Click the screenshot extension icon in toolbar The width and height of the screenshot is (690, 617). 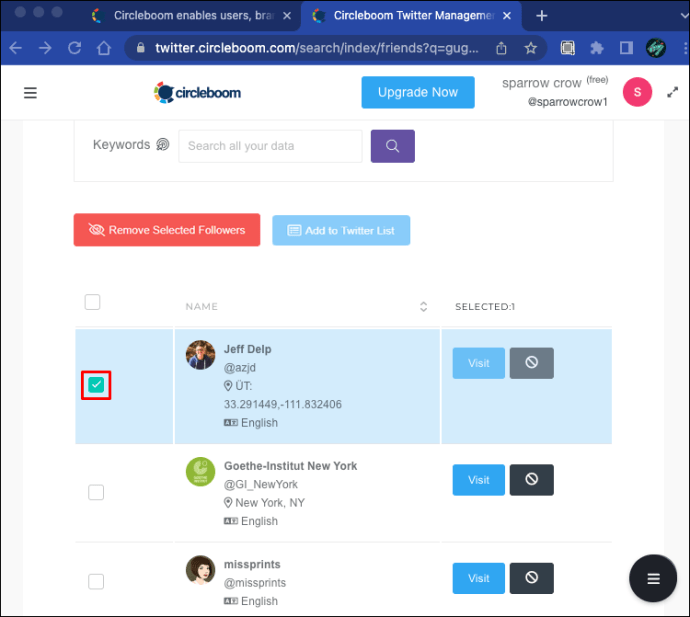point(568,48)
